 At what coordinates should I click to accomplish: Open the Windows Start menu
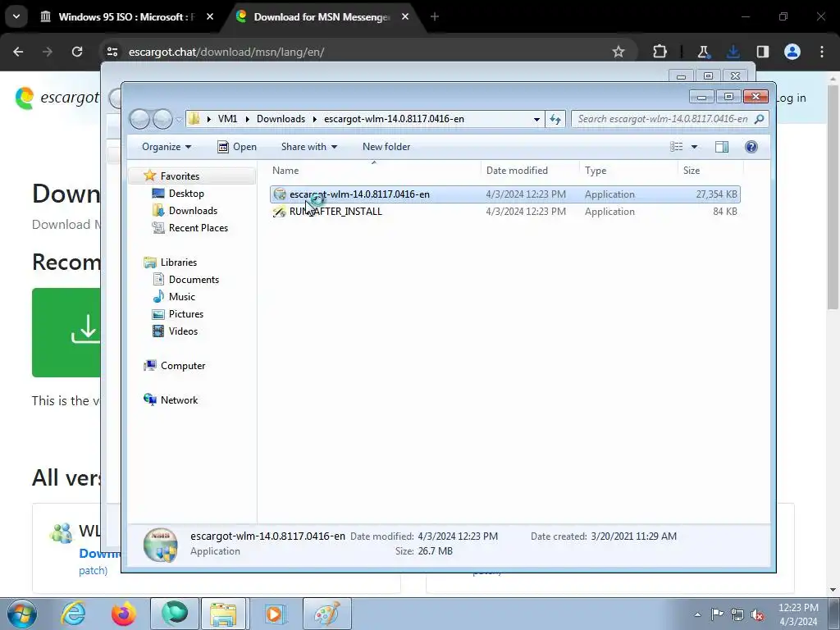(22, 614)
